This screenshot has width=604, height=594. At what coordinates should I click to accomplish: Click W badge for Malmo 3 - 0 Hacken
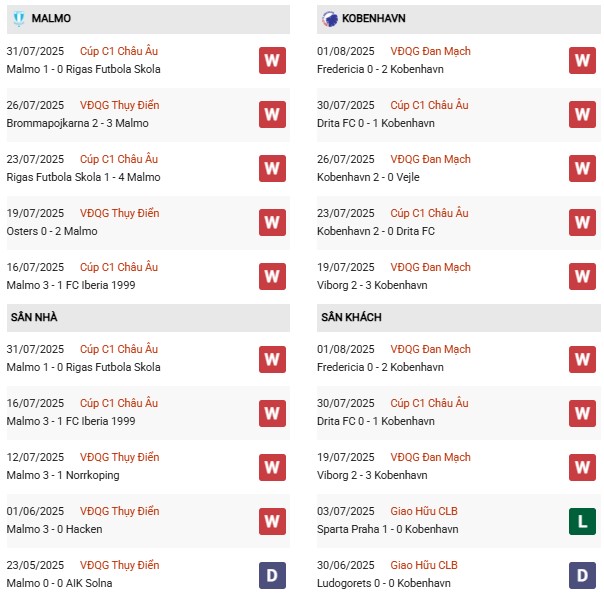pos(272,520)
